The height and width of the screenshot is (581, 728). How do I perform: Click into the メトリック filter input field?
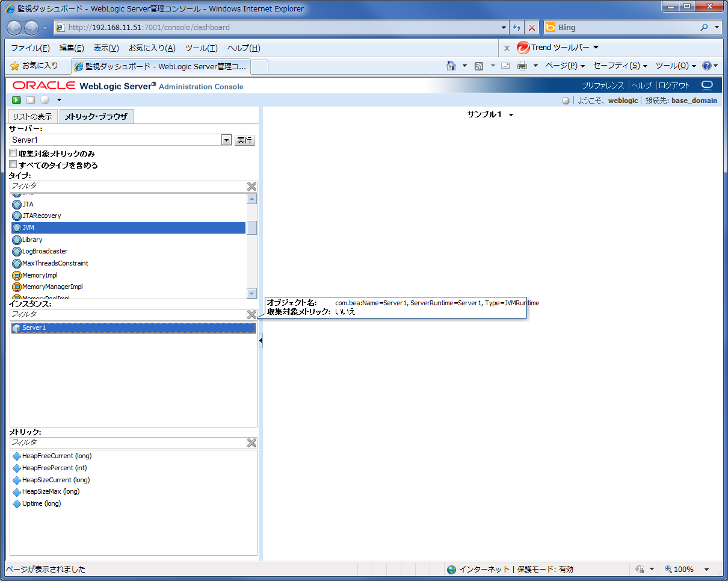(128, 443)
